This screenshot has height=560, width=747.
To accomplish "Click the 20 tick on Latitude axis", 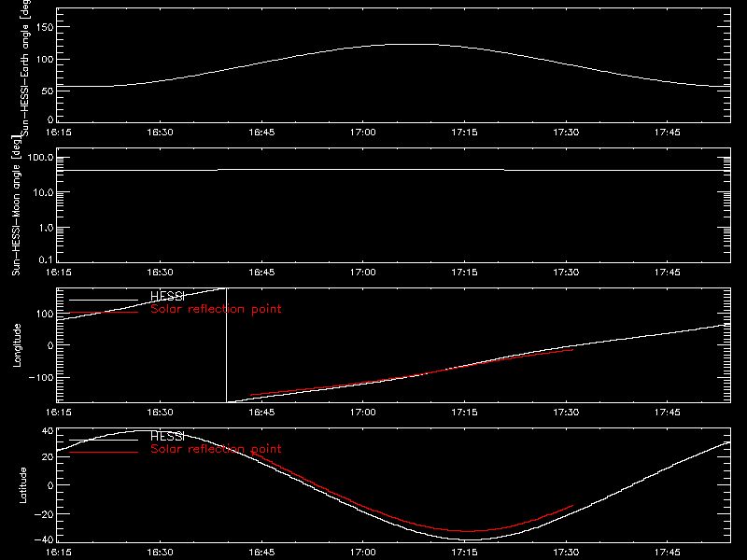I will pyautogui.click(x=48, y=456).
